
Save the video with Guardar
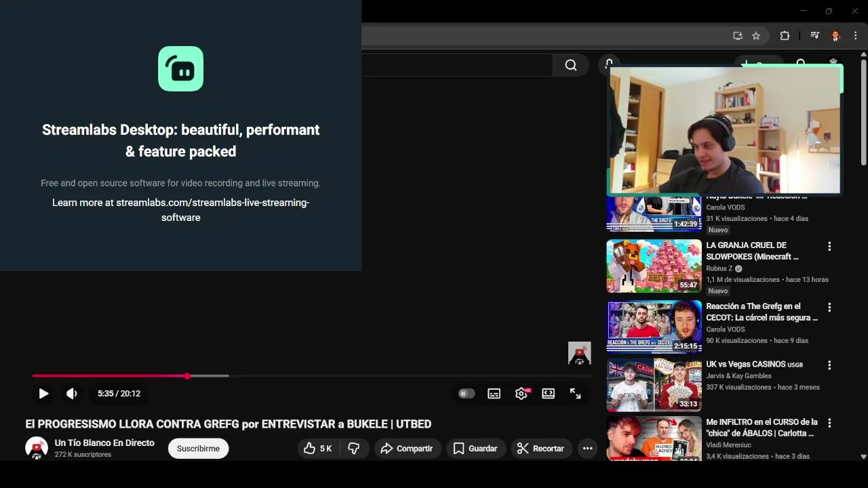coord(475,449)
